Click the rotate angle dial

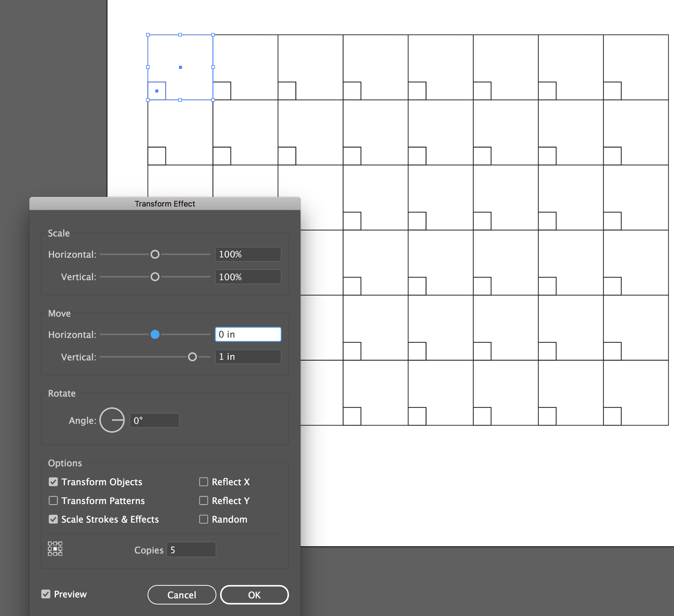(112, 420)
